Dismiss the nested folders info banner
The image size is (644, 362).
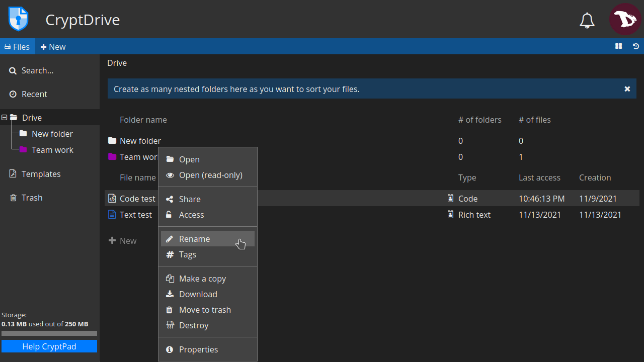[627, 89]
